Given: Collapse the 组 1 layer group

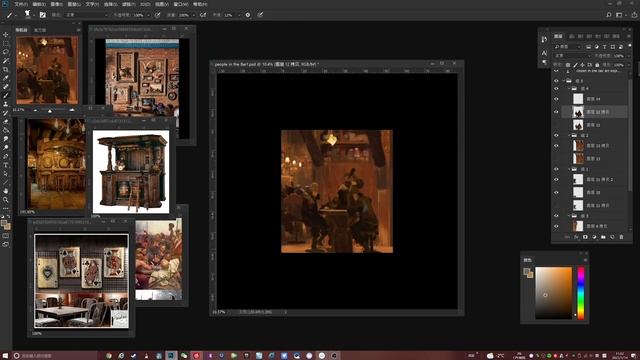Looking at the screenshot, I should pos(569,169).
